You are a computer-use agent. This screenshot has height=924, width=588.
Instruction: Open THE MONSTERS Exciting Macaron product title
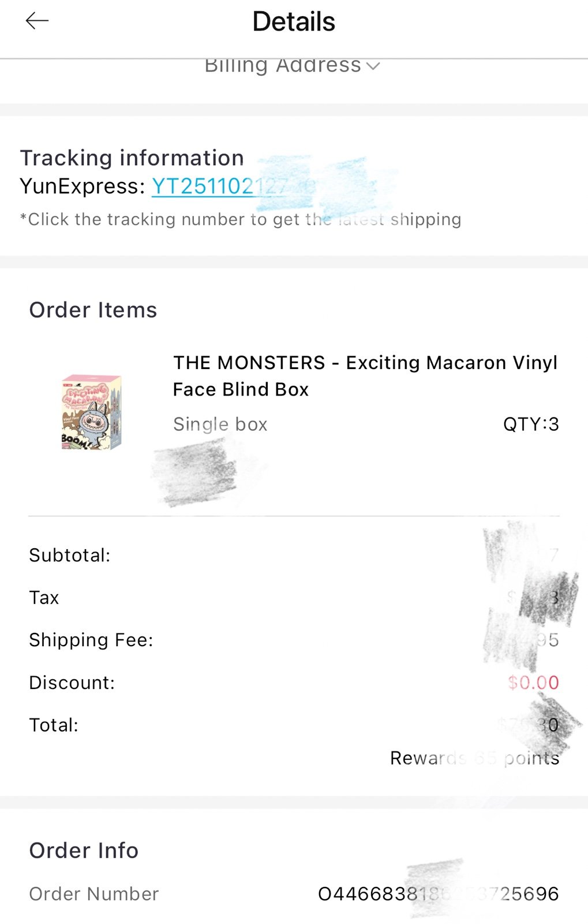pos(365,376)
